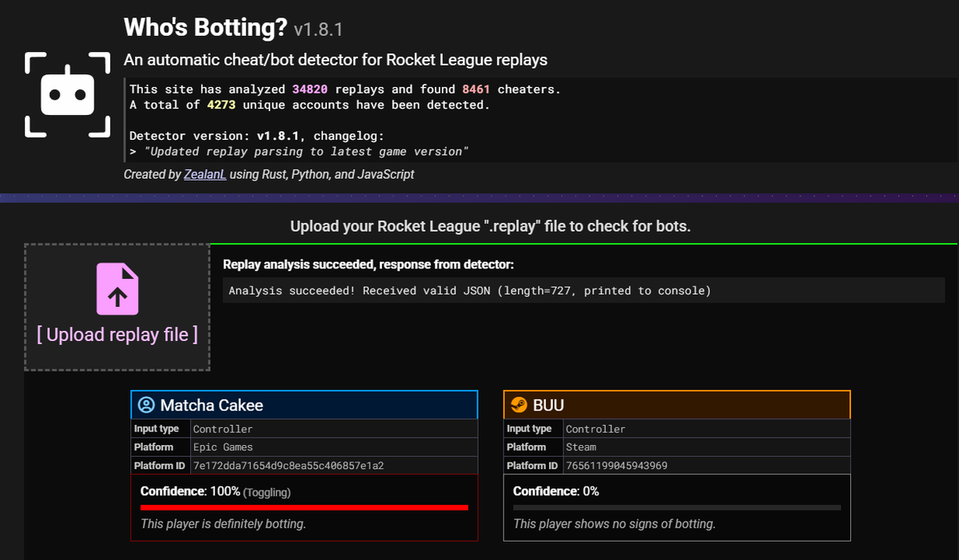
Task: Click the BUU confidence bar
Action: point(677,507)
